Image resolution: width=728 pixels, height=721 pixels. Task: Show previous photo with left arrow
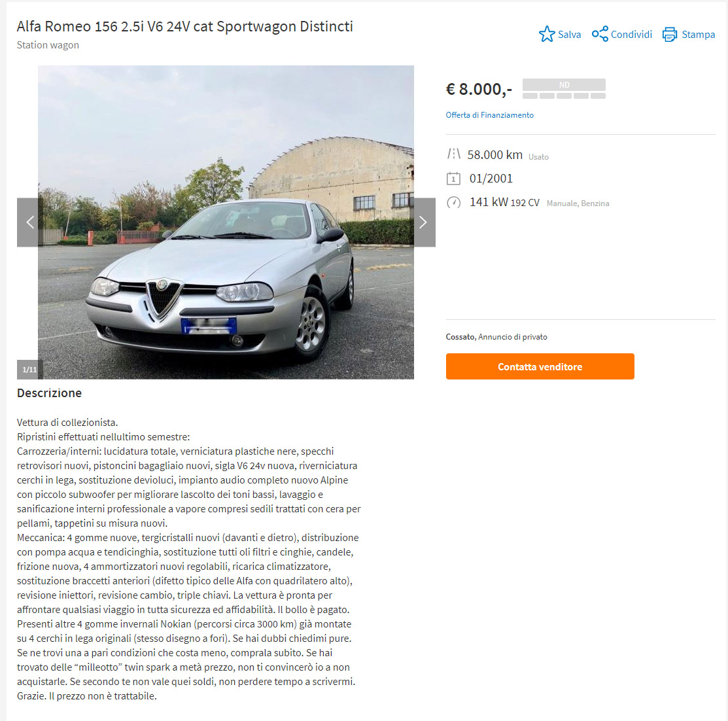click(x=29, y=222)
